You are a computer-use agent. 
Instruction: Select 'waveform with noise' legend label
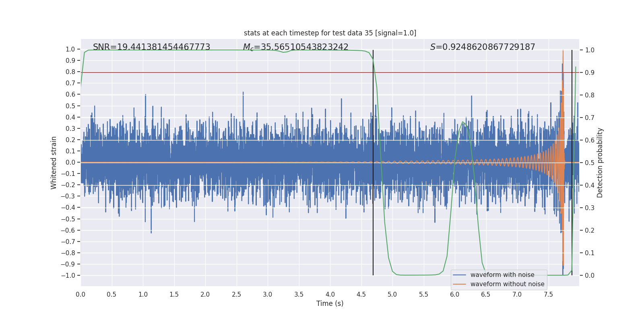click(x=502, y=275)
